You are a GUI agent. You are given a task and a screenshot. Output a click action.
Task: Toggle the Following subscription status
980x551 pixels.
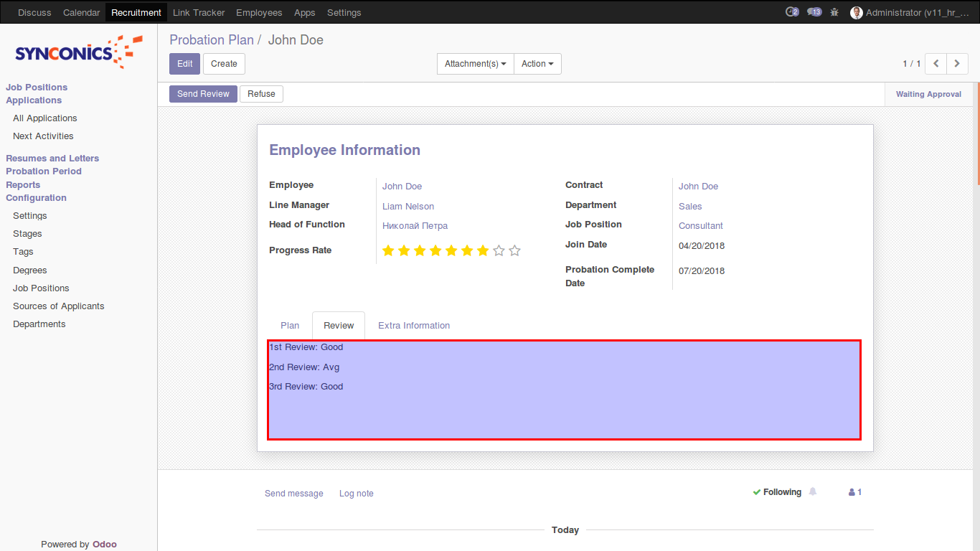(777, 492)
